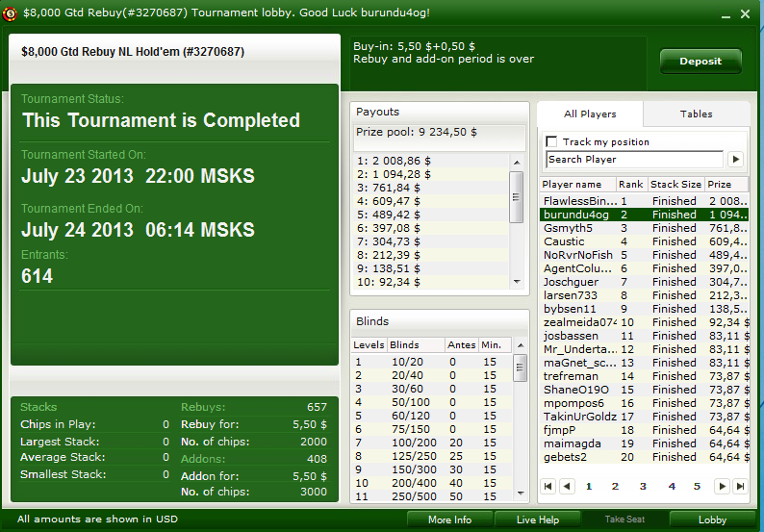This screenshot has height=532, width=764.
Task: Select player row ShaneO19O
Action: tap(644, 391)
